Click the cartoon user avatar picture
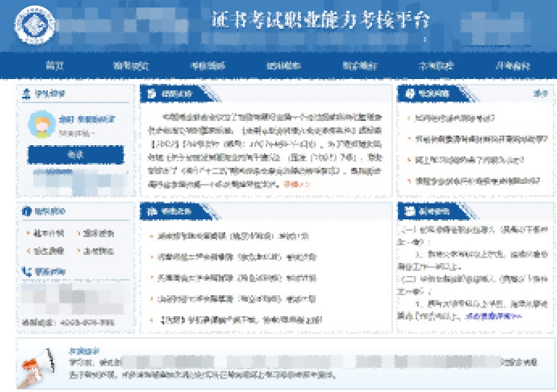 tap(42, 124)
